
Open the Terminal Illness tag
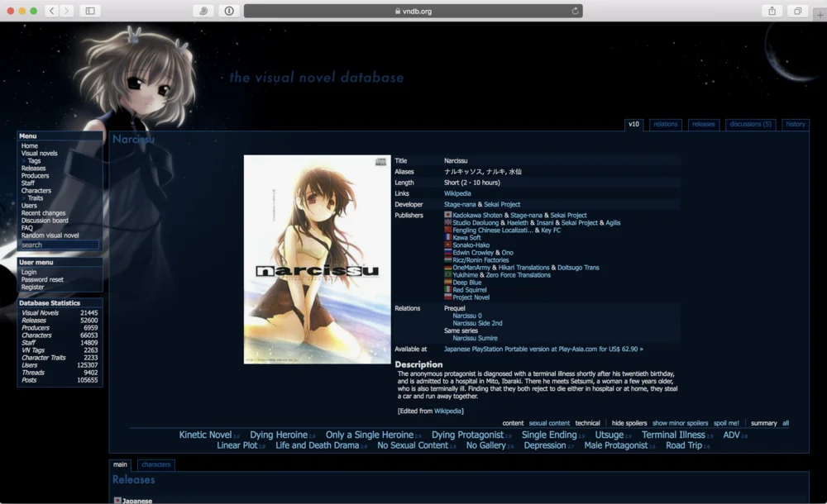tap(673, 435)
